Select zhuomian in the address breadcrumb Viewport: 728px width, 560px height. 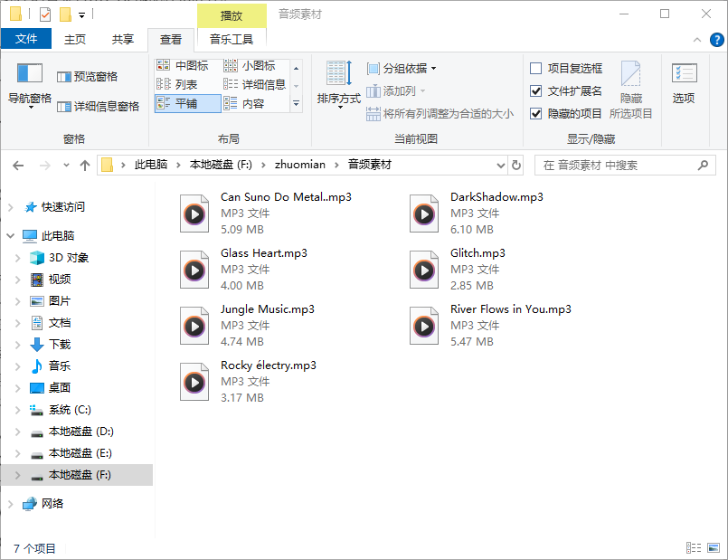300,165
